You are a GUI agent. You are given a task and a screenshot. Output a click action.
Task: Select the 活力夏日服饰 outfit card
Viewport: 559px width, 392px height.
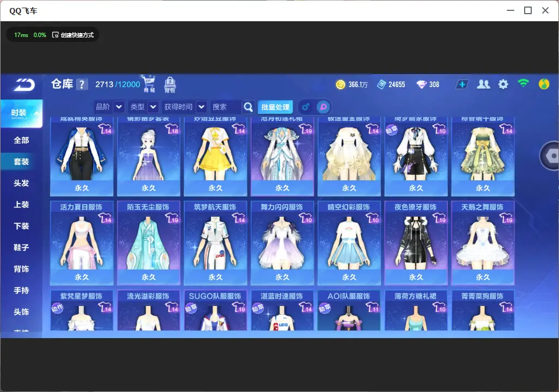82,243
